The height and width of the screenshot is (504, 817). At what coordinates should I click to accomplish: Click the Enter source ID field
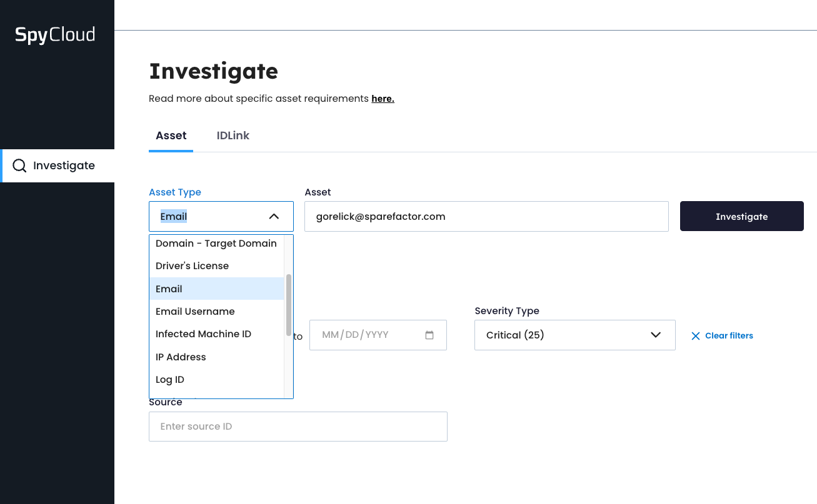(298, 427)
